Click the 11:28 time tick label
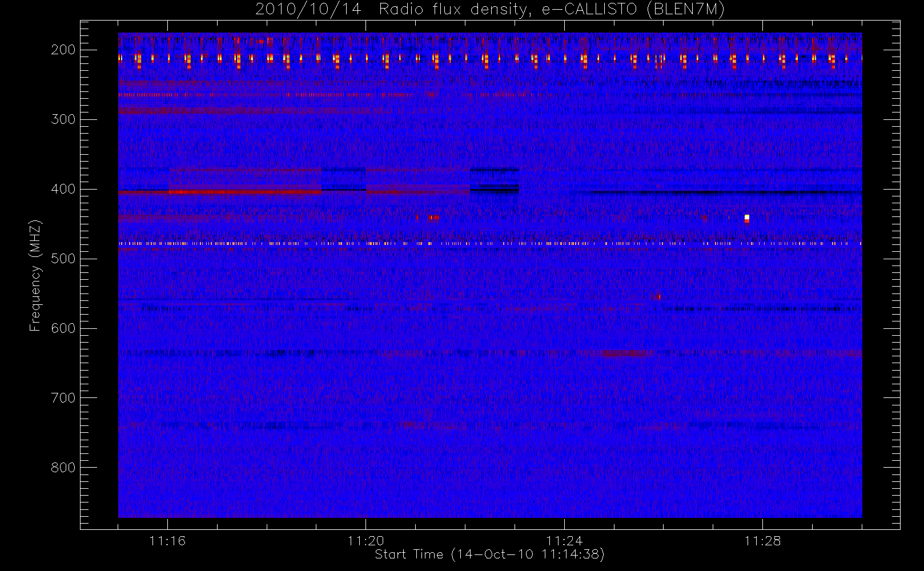Screen dimensions: 924x571 pyautogui.click(x=762, y=541)
